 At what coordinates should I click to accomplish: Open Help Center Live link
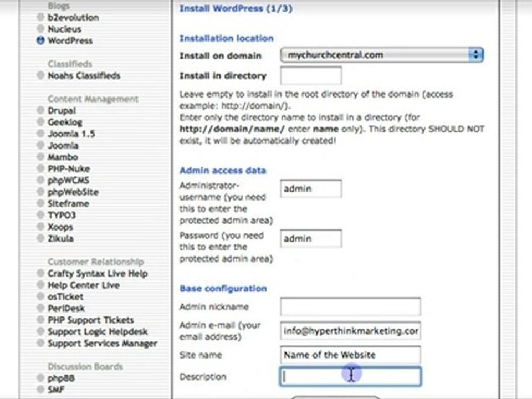point(84,285)
